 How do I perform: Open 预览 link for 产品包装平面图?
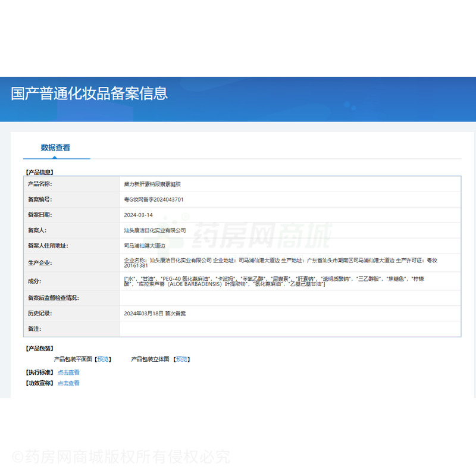tap(104, 359)
